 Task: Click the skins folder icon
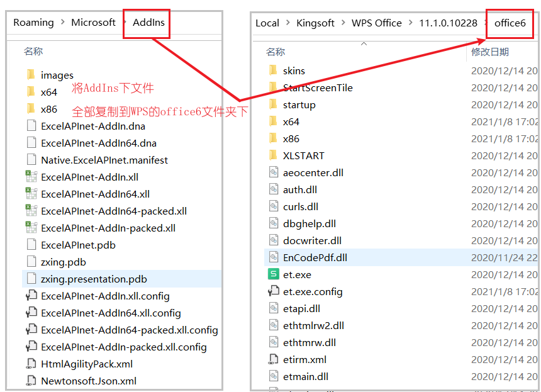[273, 70]
